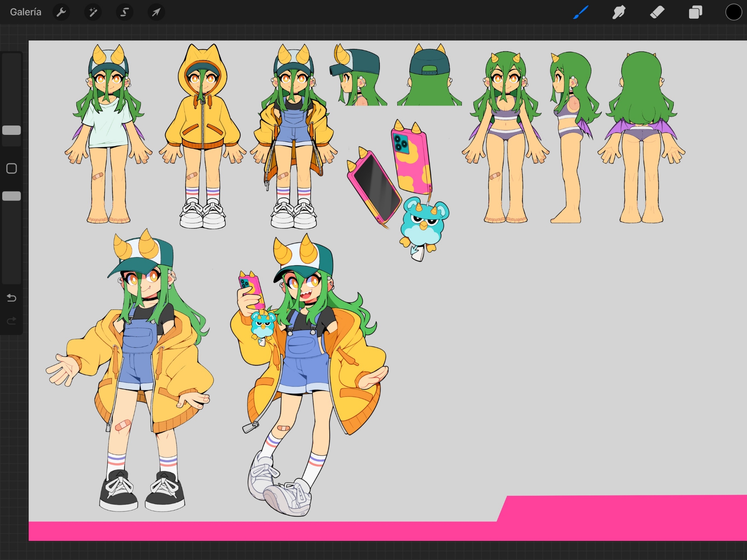This screenshot has height=560, width=747.
Task: Click the brush opacity slider handle
Action: pyautogui.click(x=12, y=196)
